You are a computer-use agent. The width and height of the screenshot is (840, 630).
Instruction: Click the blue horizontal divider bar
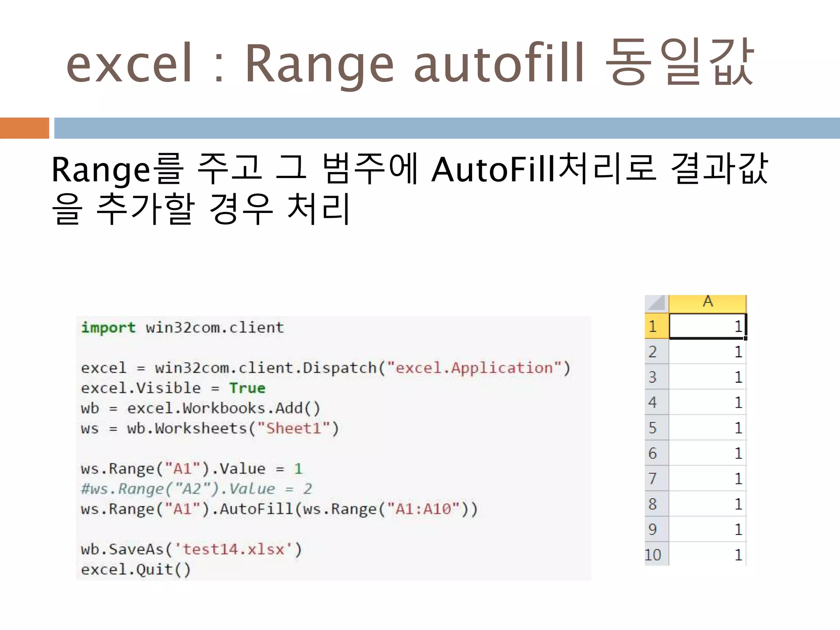446,128
